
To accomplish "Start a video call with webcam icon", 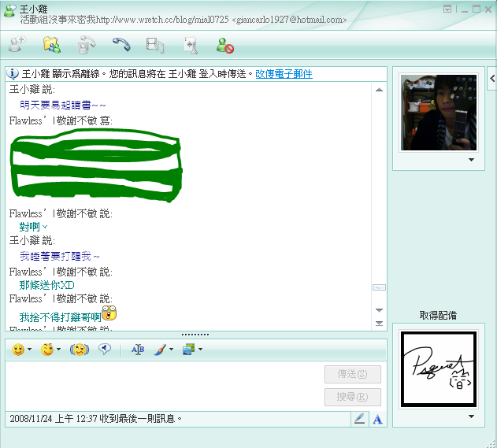I will click(86, 45).
